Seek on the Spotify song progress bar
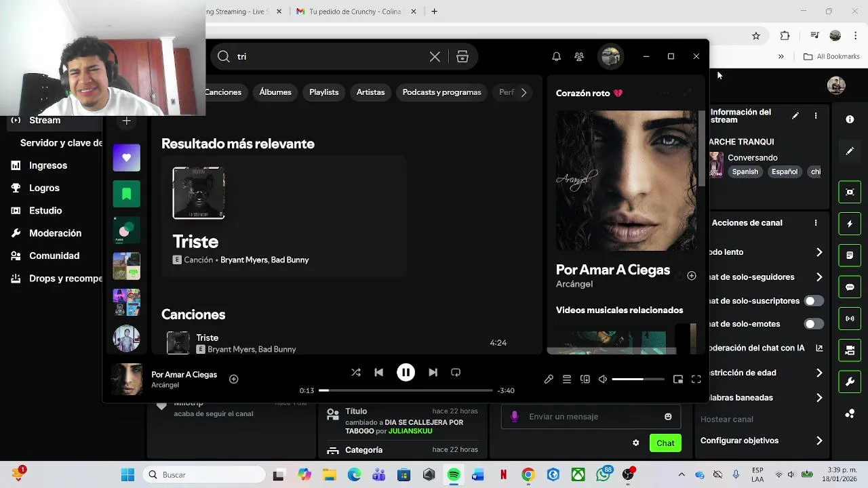Image resolution: width=868 pixels, height=488 pixels. [406, 390]
